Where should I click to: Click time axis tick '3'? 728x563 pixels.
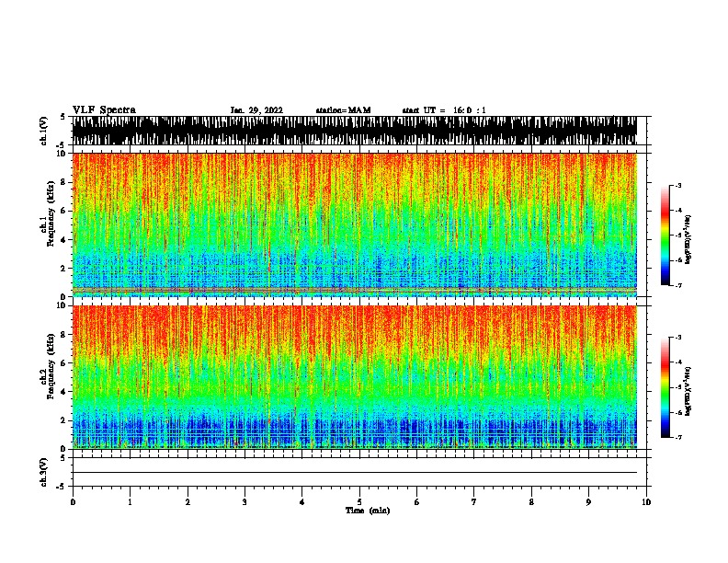pyautogui.click(x=245, y=502)
